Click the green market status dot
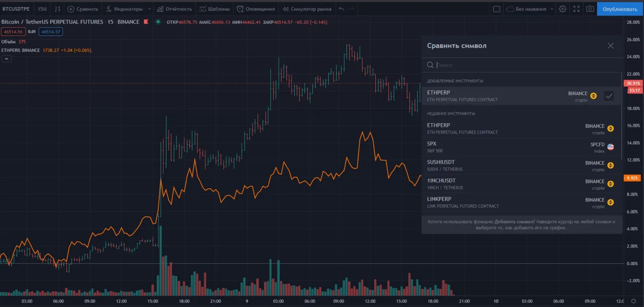 click(158, 22)
